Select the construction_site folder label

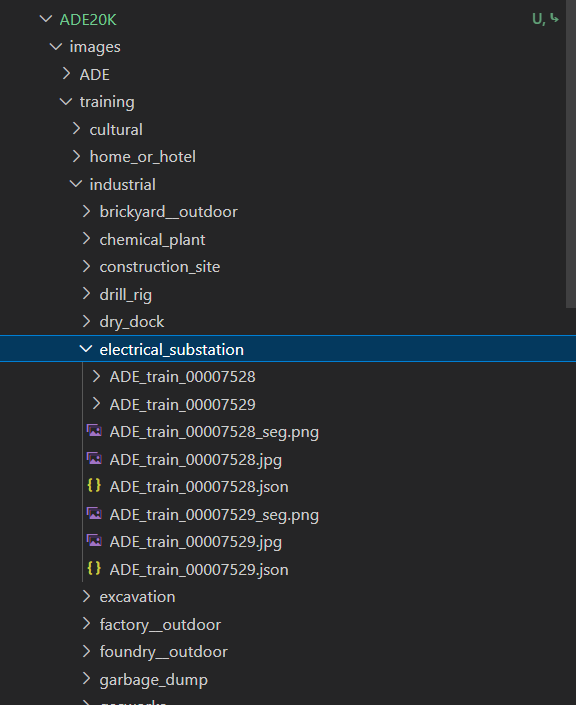[x=160, y=267]
